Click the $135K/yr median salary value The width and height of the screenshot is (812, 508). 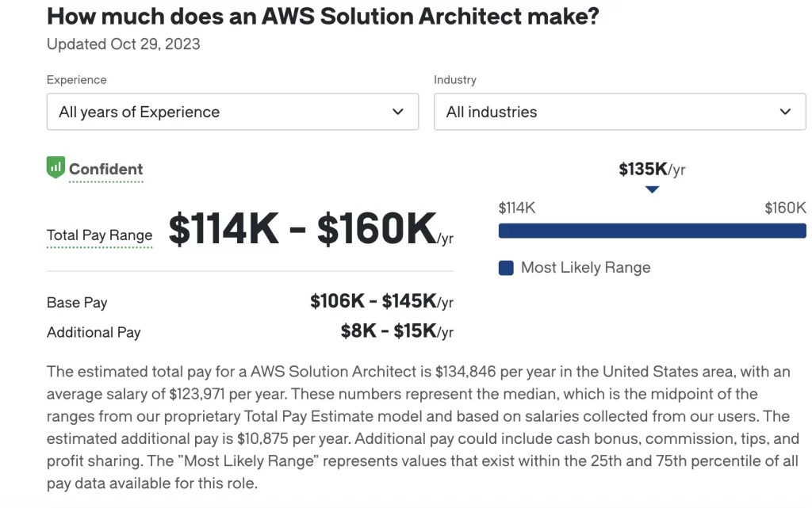[x=652, y=169]
